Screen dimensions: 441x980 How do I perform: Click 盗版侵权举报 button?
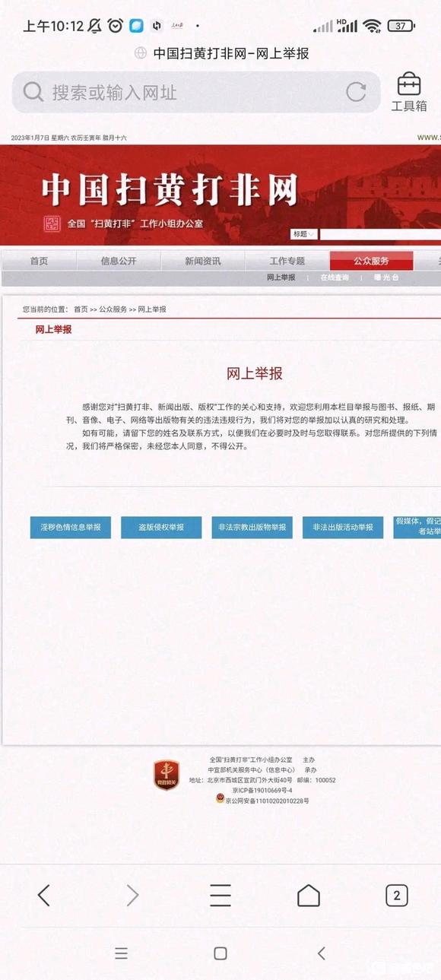161,528
